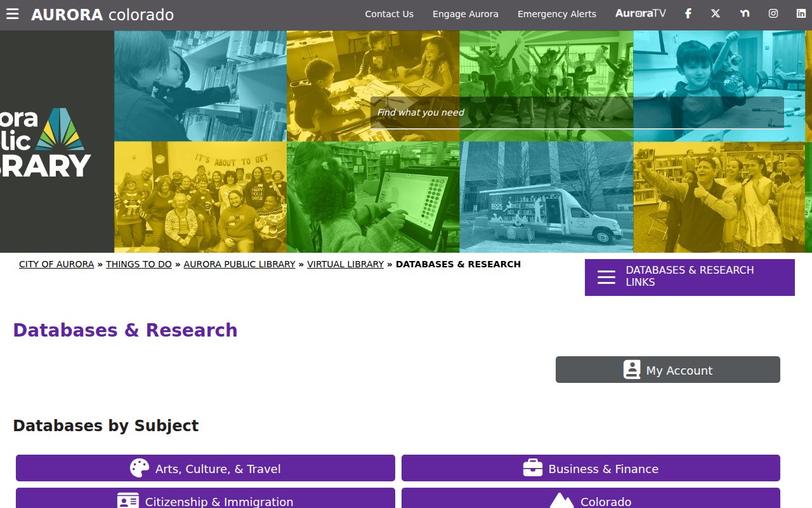Open the Instagram icon

pos(773,13)
